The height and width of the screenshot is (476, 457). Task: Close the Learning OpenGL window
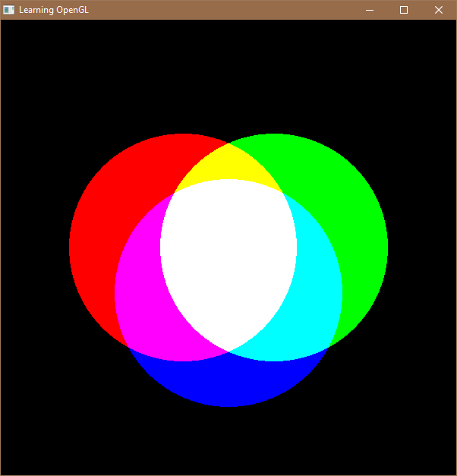tap(439, 10)
